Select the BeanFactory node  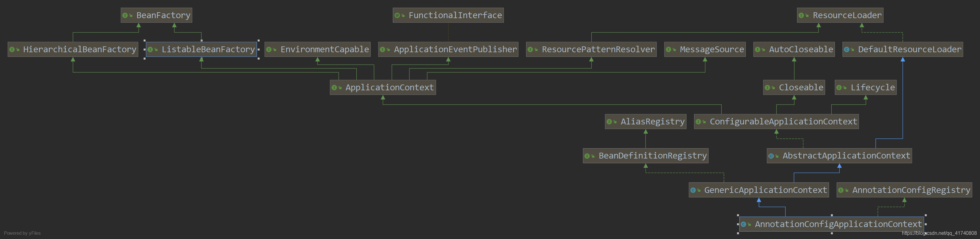[156, 15]
